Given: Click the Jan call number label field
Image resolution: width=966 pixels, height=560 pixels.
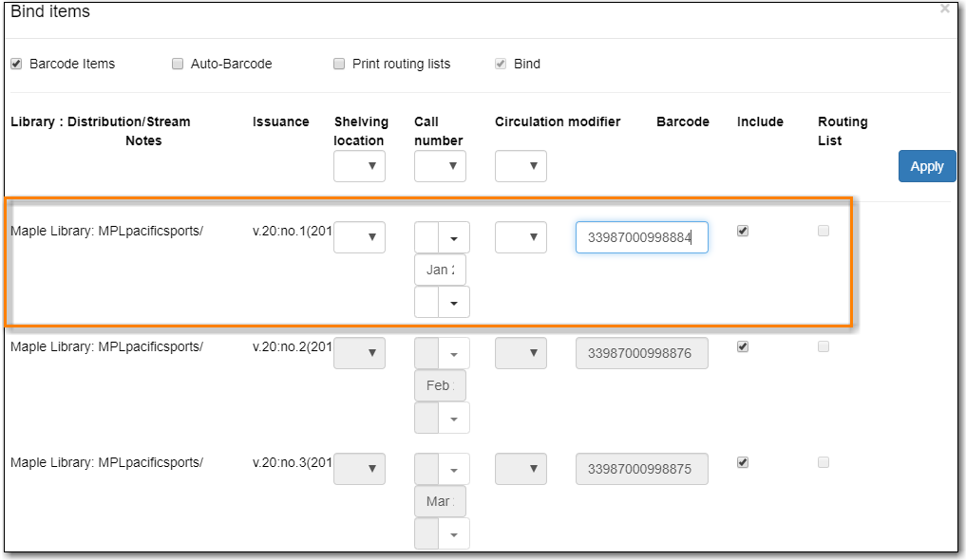Looking at the screenshot, I should click(x=440, y=270).
